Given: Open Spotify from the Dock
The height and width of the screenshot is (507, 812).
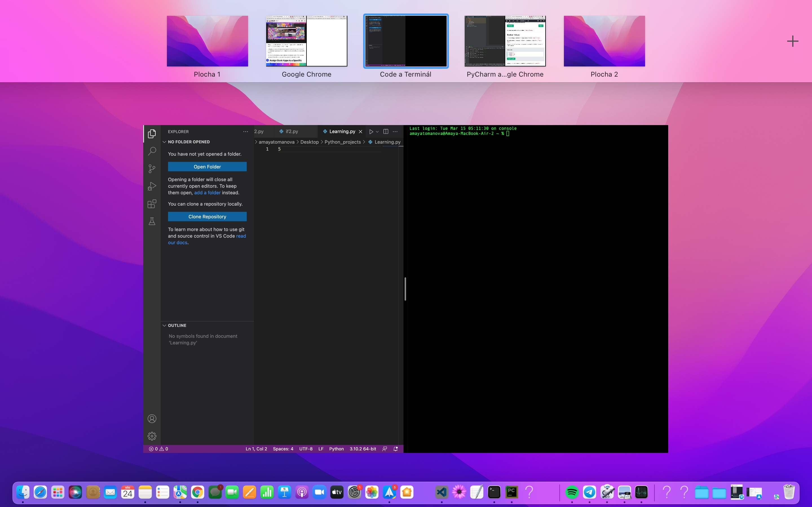Looking at the screenshot, I should coord(572,492).
